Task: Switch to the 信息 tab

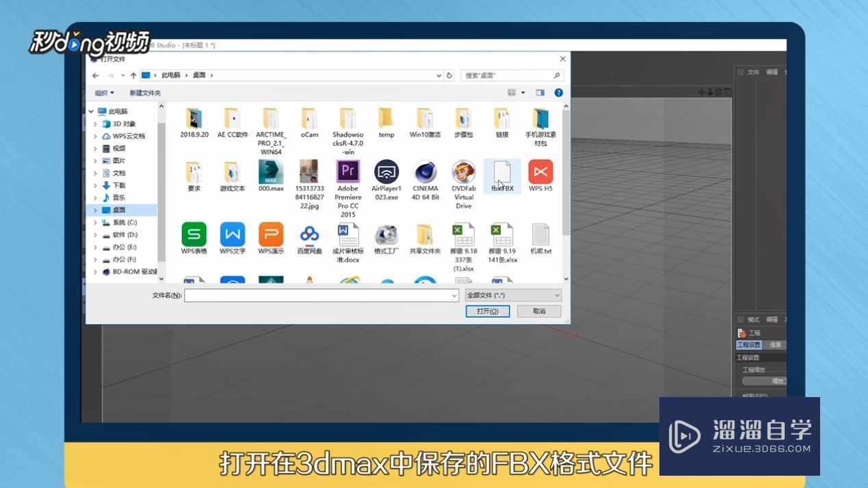Action: pyautogui.click(x=774, y=344)
